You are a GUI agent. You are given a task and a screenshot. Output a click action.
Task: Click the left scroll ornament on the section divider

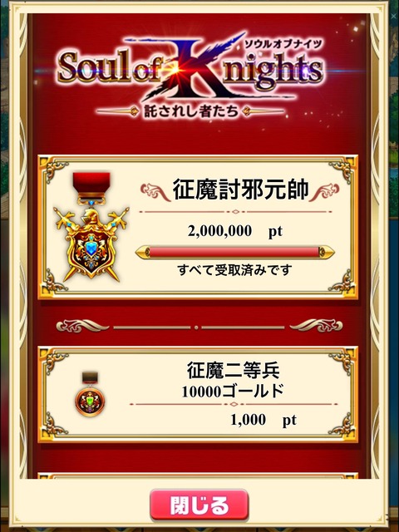[x=83, y=326]
